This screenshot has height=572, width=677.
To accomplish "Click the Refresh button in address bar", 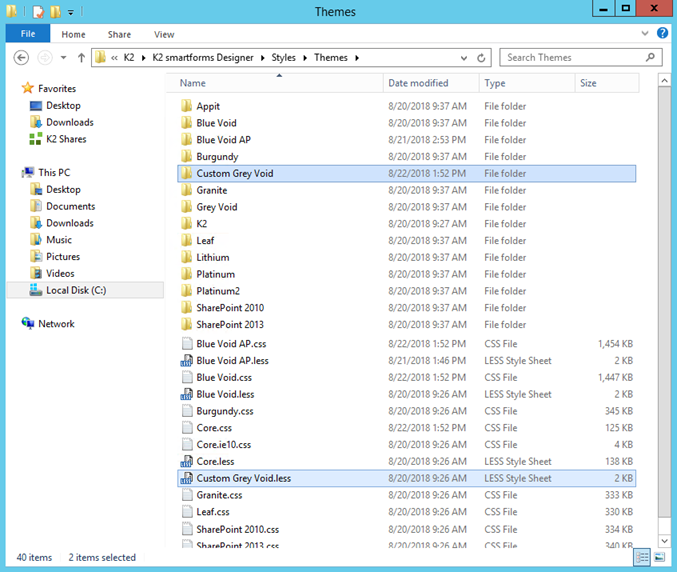I will pyautogui.click(x=482, y=58).
